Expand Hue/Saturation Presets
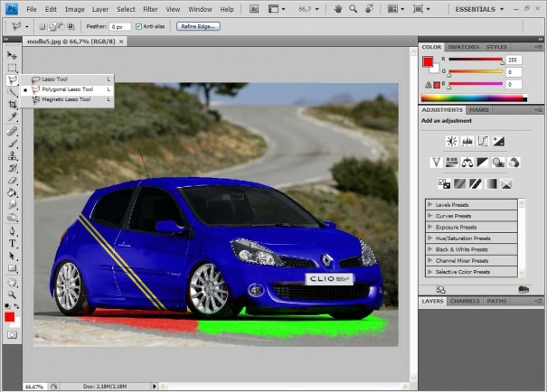 point(471,238)
